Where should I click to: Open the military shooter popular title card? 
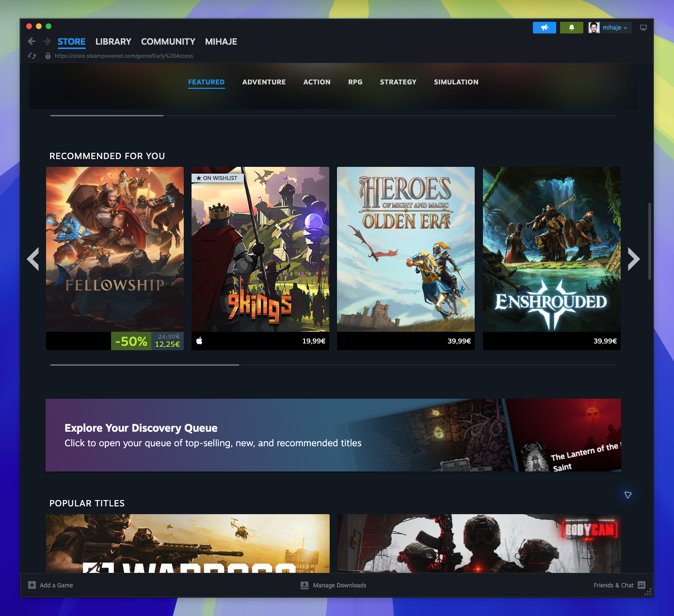188,543
